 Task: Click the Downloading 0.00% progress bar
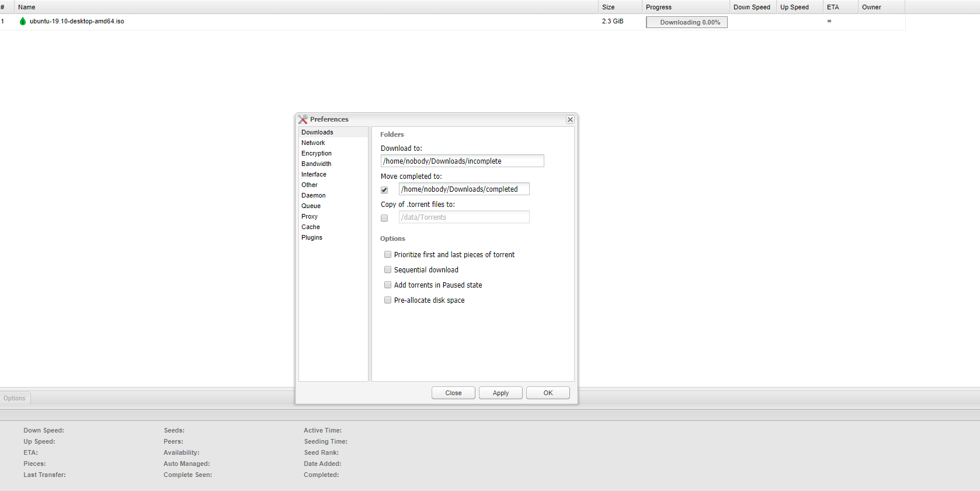point(687,22)
